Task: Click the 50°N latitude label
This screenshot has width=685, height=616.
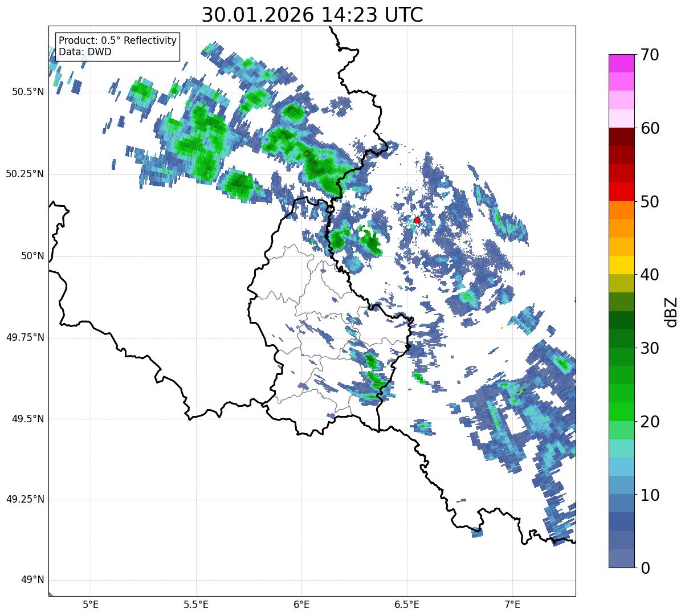Action: (x=32, y=256)
